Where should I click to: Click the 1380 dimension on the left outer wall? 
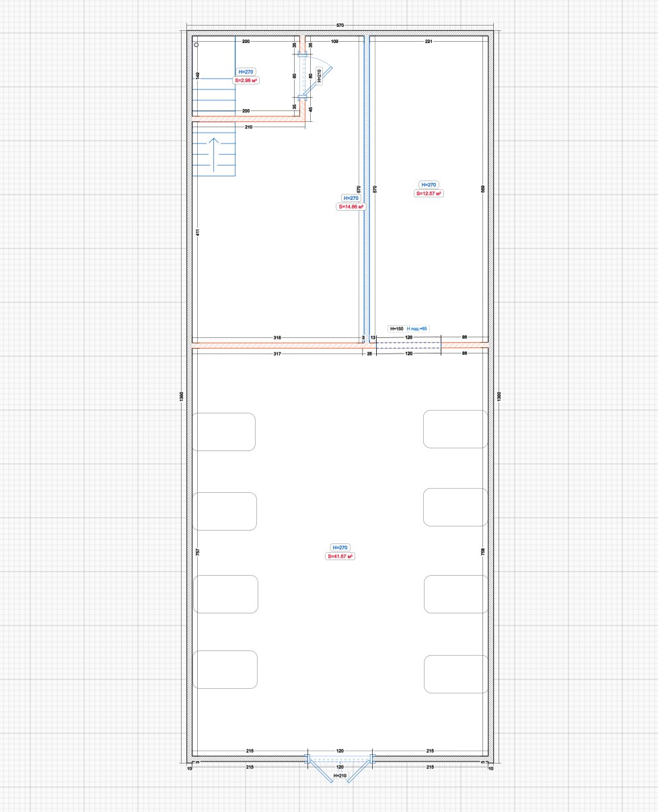point(182,398)
